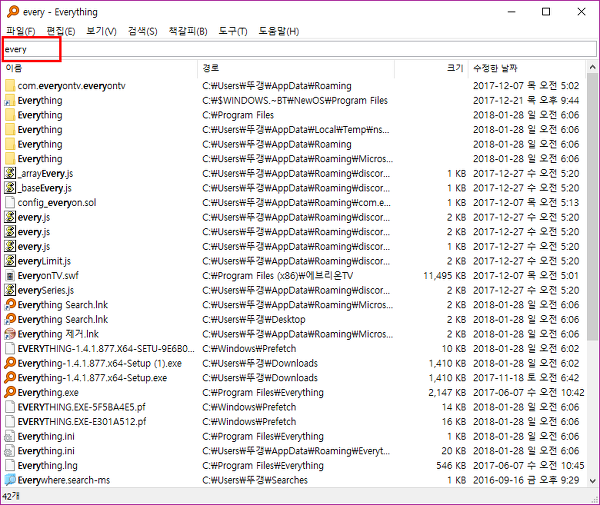Viewport: 600px width, 505px height.
Task: Select the Everything shortcut folder icon in NewOS path
Action: pyautogui.click(x=10, y=100)
